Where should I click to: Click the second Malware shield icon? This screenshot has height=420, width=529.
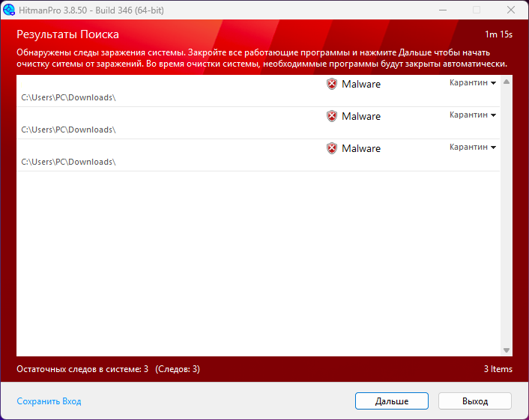point(332,116)
